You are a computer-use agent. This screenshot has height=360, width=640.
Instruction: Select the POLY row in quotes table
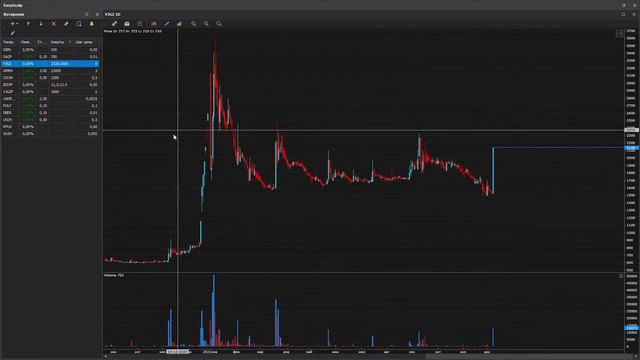click(50, 106)
